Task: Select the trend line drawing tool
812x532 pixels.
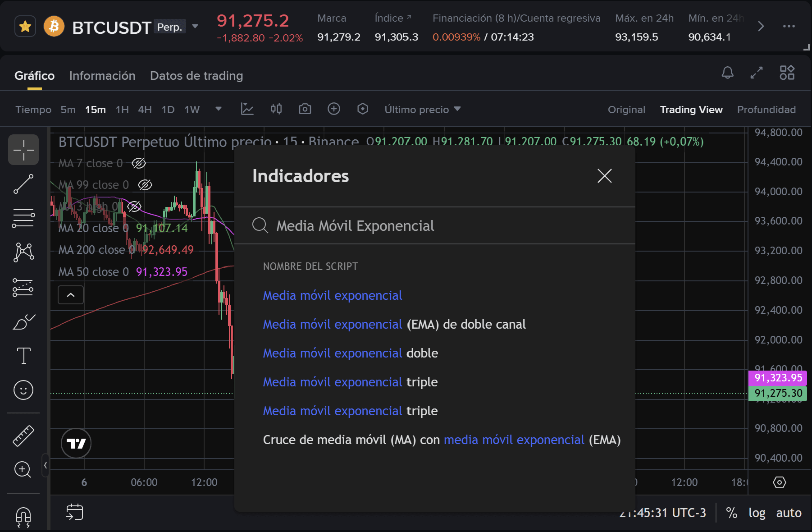Action: tap(23, 184)
